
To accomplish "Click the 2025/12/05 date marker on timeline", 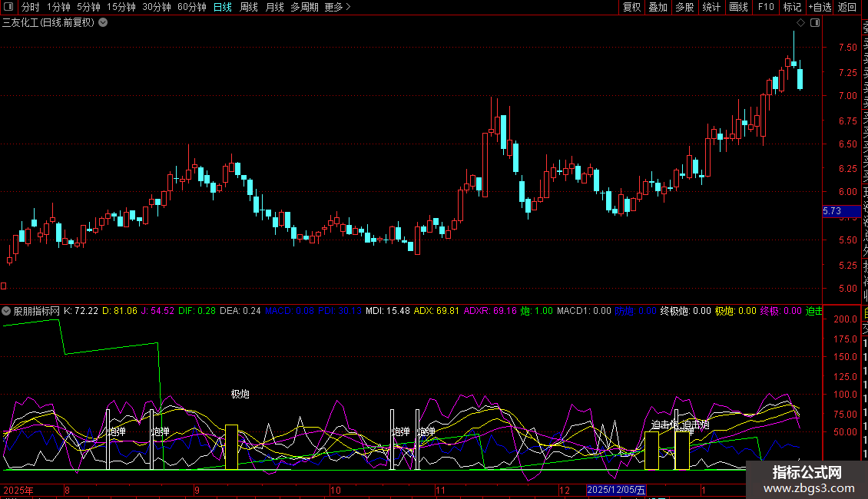I will click(x=616, y=490).
